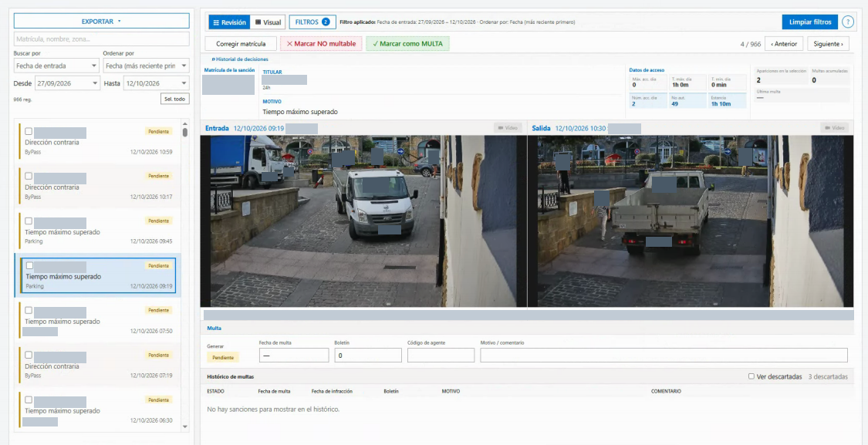The width and height of the screenshot is (868, 445).
Task: Open the Hasta date picker
Action: coord(156,83)
